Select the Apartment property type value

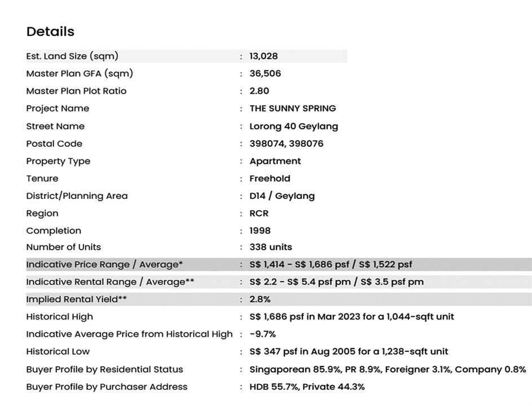tap(275, 161)
